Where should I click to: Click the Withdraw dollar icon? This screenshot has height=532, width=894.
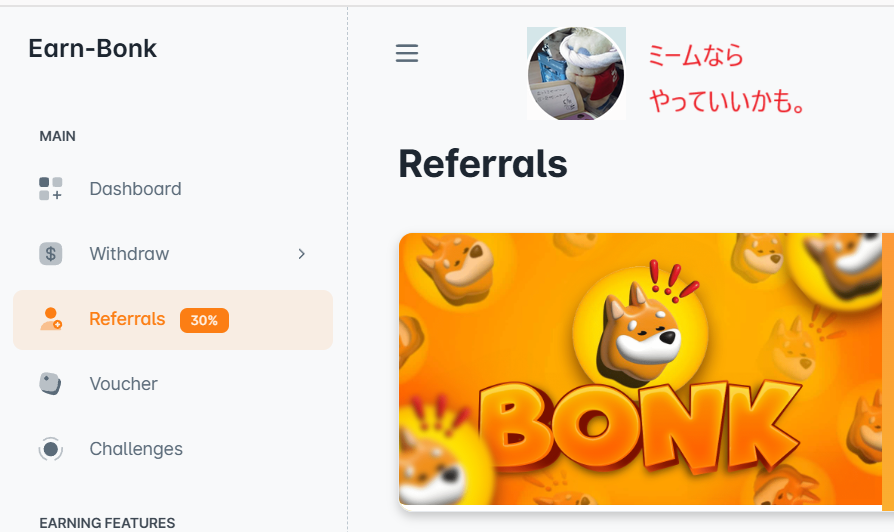pyautogui.click(x=51, y=254)
